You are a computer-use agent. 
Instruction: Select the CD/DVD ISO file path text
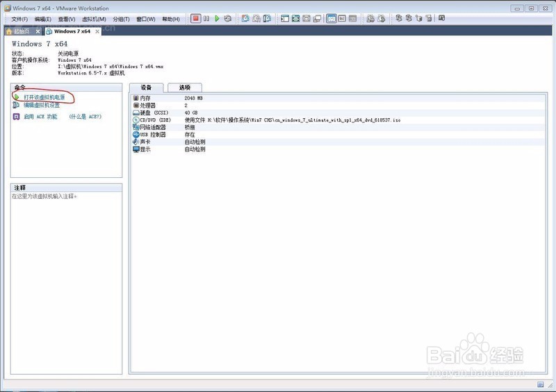(x=293, y=120)
